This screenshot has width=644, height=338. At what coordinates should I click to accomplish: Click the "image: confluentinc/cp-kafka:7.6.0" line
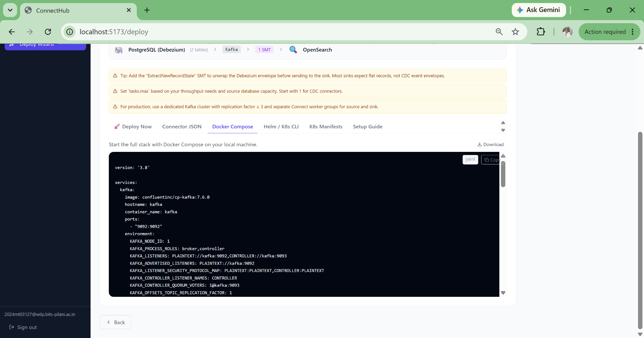click(167, 197)
